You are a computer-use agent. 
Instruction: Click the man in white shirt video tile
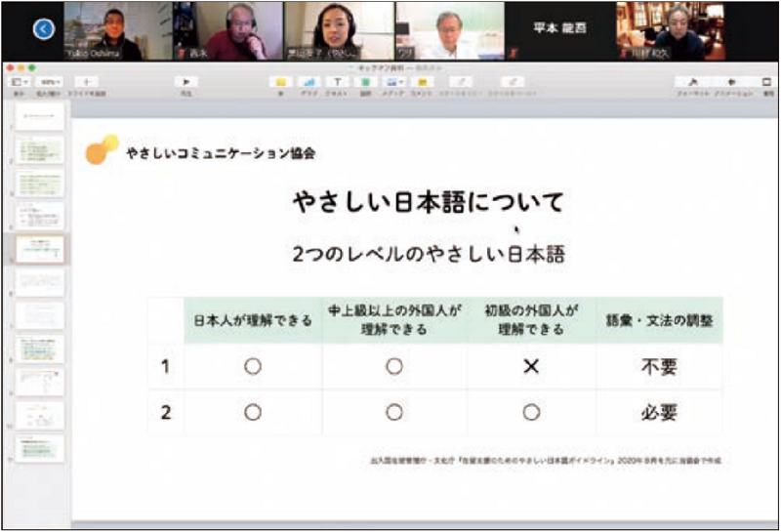point(450,31)
